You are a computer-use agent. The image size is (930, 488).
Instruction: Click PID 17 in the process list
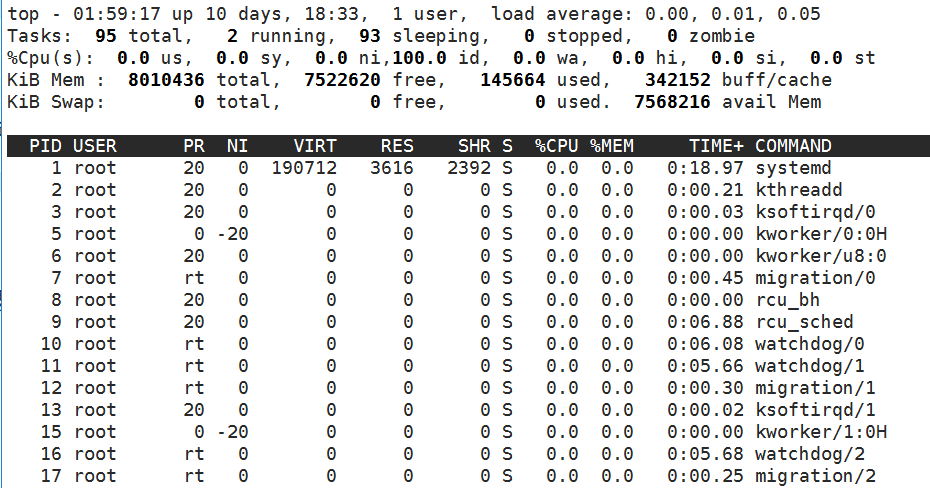[x=50, y=475]
